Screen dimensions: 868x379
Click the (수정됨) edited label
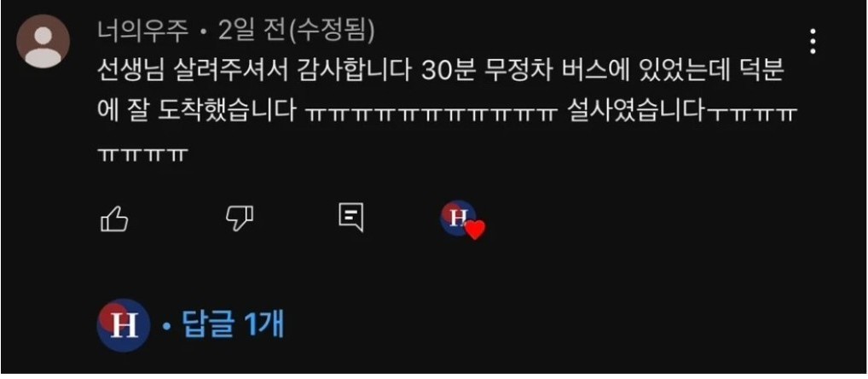tap(333, 33)
